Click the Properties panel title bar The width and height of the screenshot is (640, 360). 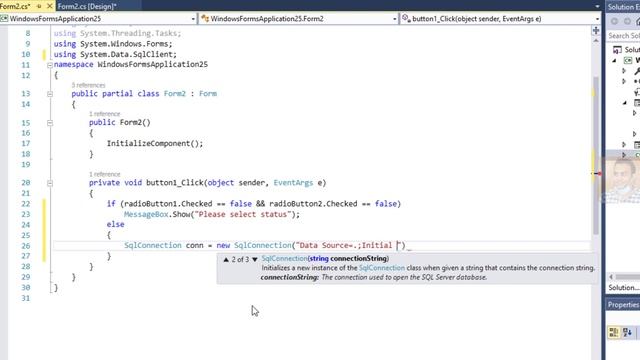623,304
